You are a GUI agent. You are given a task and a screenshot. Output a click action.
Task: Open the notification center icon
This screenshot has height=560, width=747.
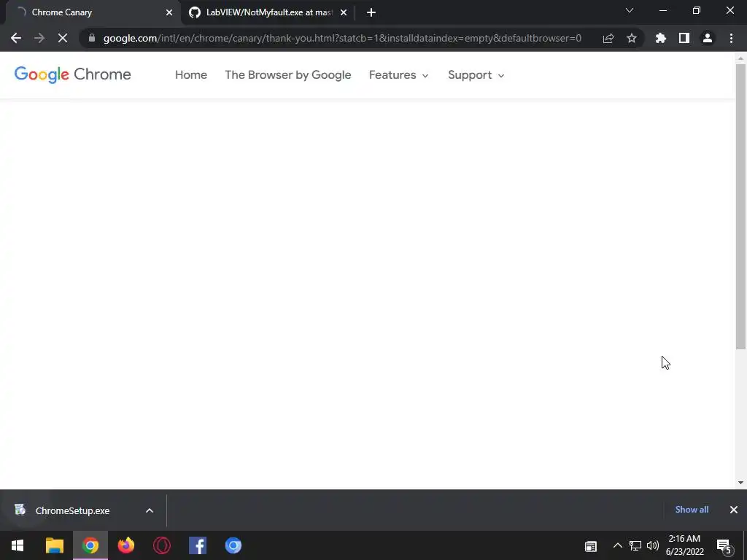tap(724, 546)
